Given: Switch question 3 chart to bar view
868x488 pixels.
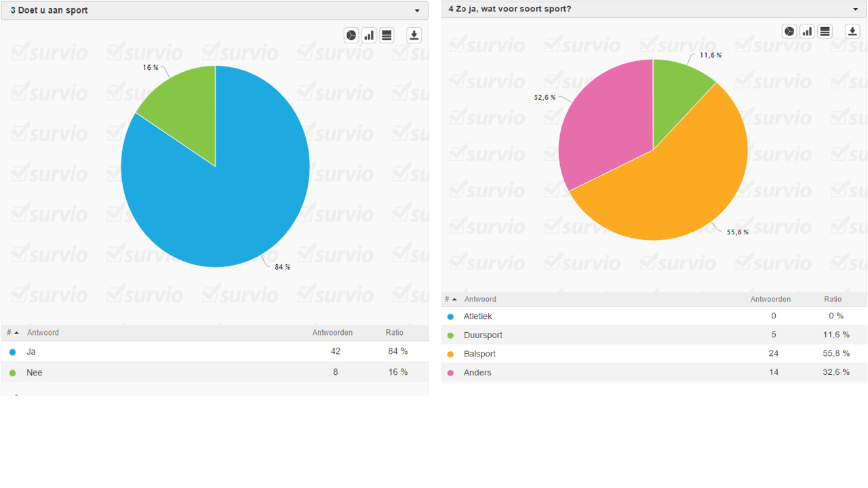Looking at the screenshot, I should point(369,35).
